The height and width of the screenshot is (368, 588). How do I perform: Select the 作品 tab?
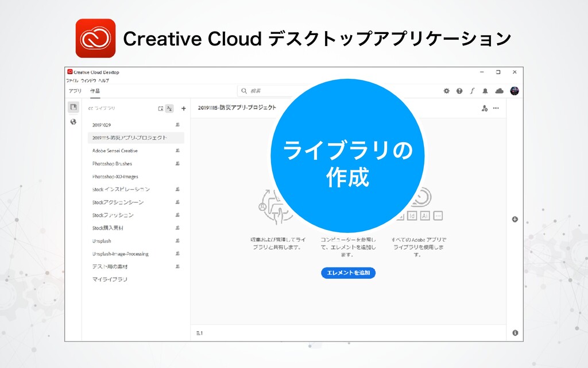(95, 91)
